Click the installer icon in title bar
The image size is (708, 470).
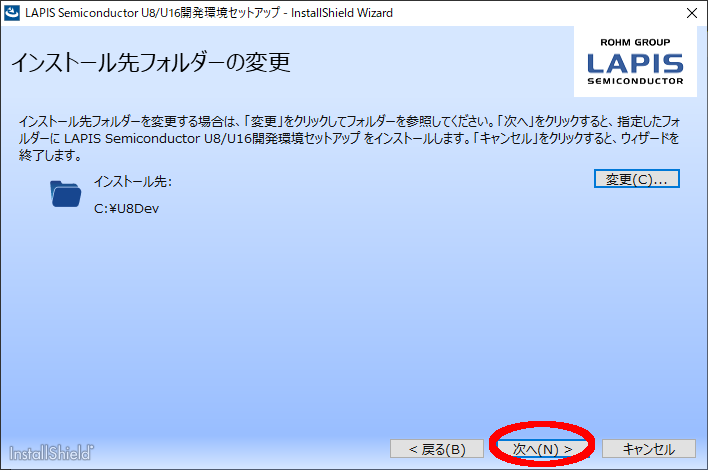pyautogui.click(x=12, y=13)
